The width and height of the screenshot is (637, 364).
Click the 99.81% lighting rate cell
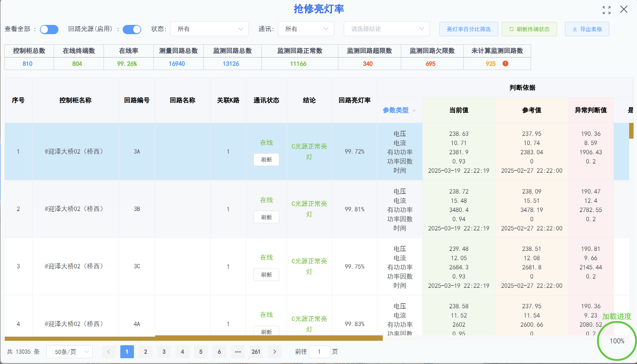point(354,209)
